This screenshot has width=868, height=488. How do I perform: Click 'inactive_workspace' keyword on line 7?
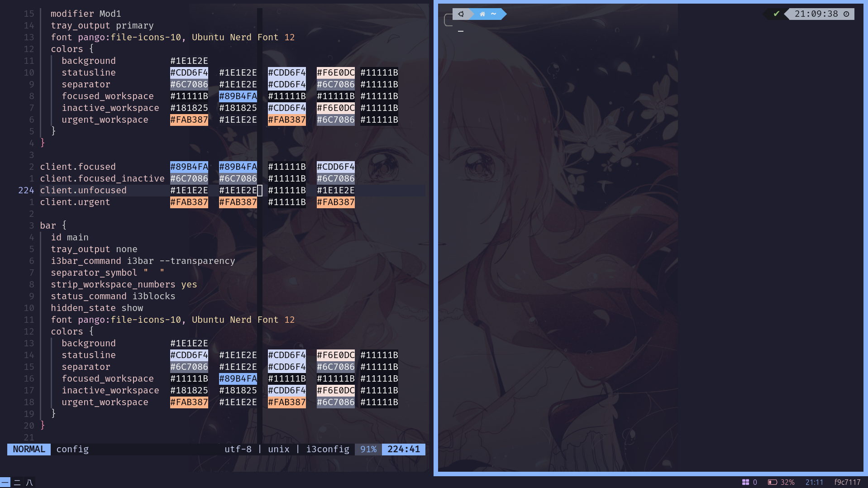pyautogui.click(x=110, y=108)
